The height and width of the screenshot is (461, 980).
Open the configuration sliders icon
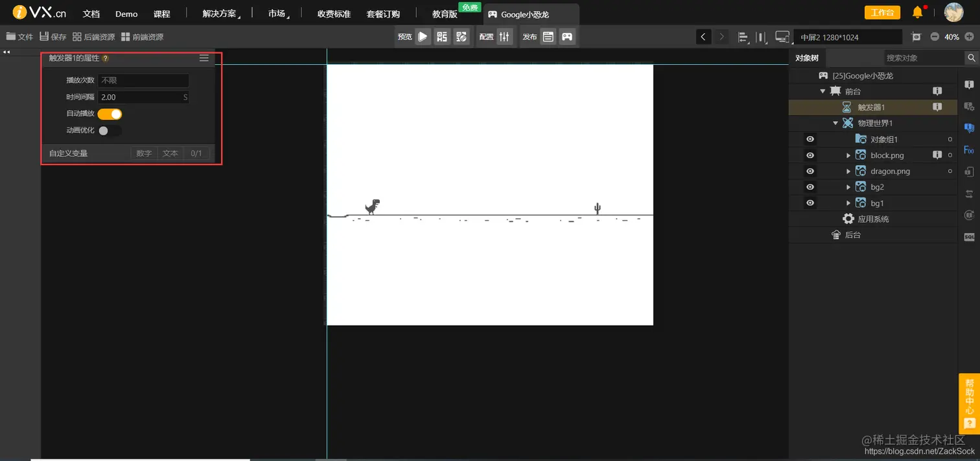505,37
